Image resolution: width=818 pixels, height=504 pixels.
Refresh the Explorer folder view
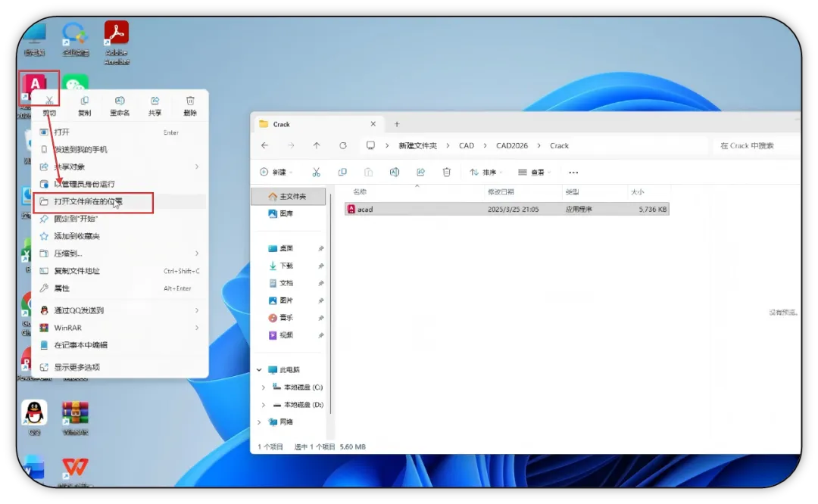point(343,145)
